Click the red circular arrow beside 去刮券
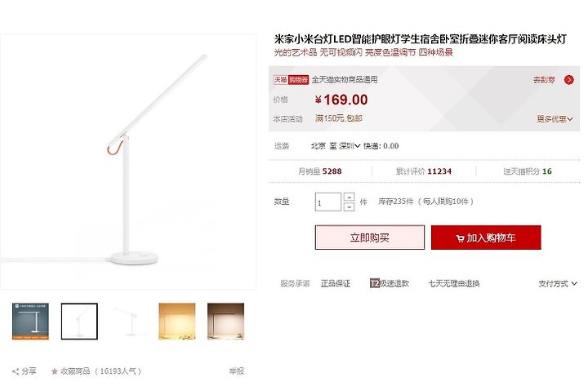588x386 pixels. click(569, 80)
